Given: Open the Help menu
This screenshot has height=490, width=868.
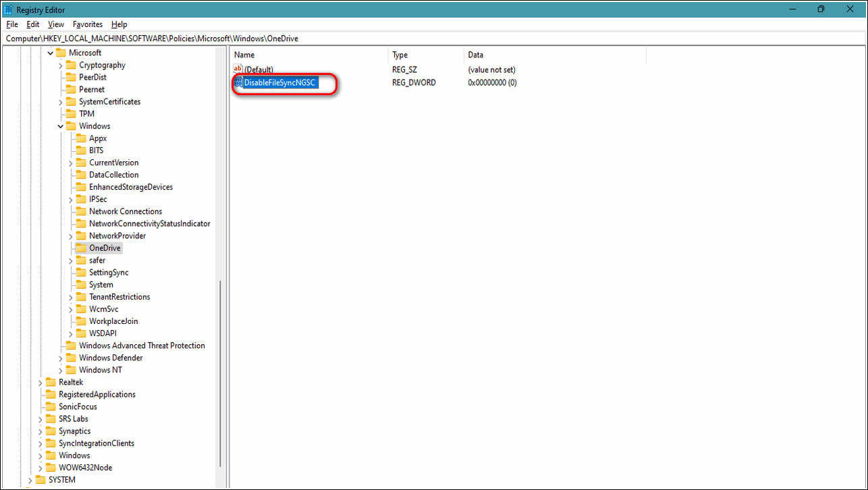Looking at the screenshot, I should (119, 24).
